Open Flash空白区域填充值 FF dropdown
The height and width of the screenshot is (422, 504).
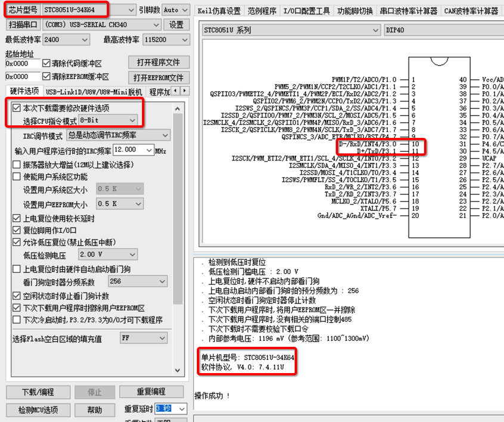point(144,338)
